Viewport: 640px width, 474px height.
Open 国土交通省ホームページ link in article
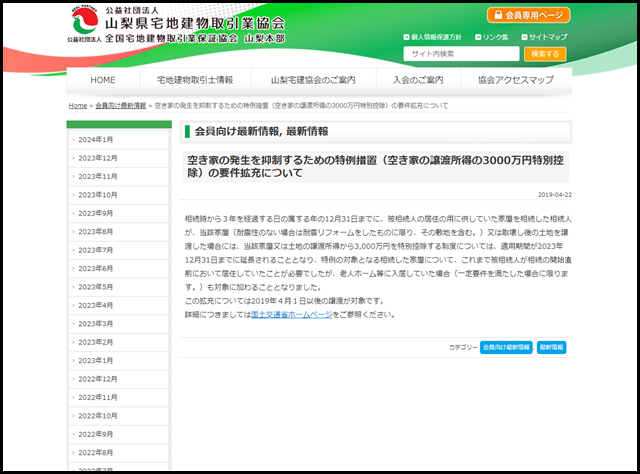291,315
